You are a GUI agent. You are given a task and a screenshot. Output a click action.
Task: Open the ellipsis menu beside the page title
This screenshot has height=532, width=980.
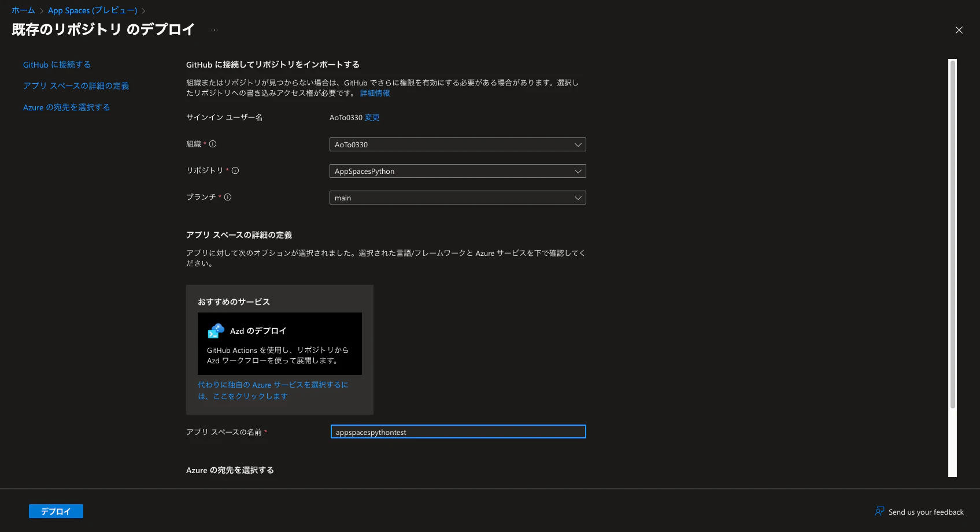(215, 30)
